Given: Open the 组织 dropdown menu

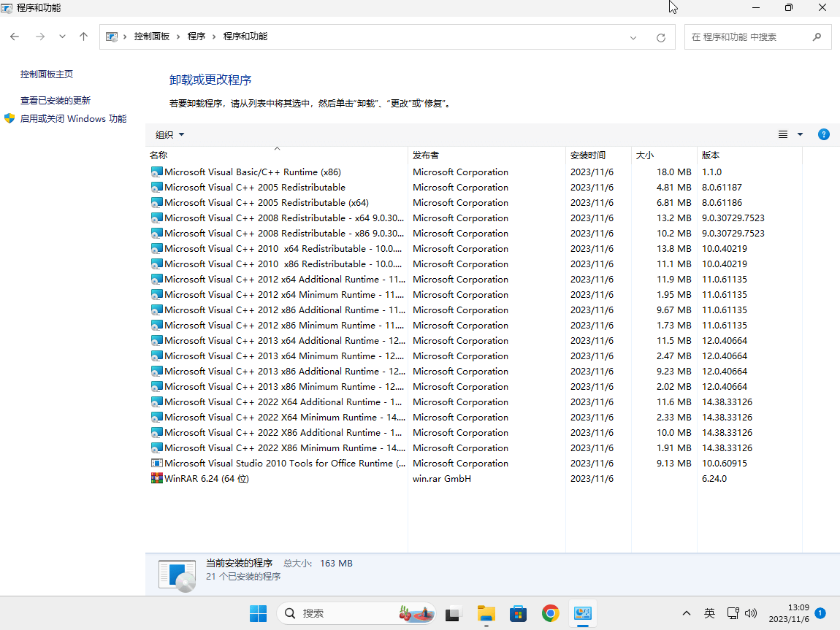Looking at the screenshot, I should click(x=169, y=134).
